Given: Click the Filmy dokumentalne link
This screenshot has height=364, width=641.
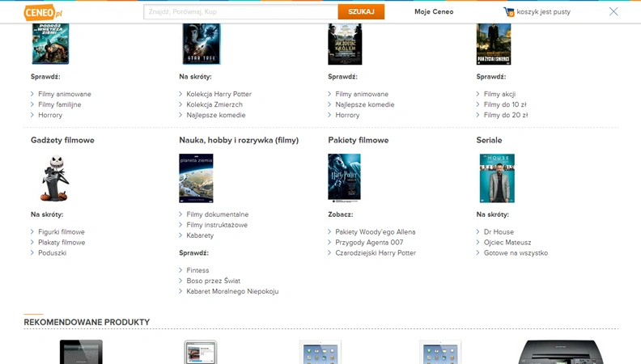Looking at the screenshot, I should click(x=218, y=214).
